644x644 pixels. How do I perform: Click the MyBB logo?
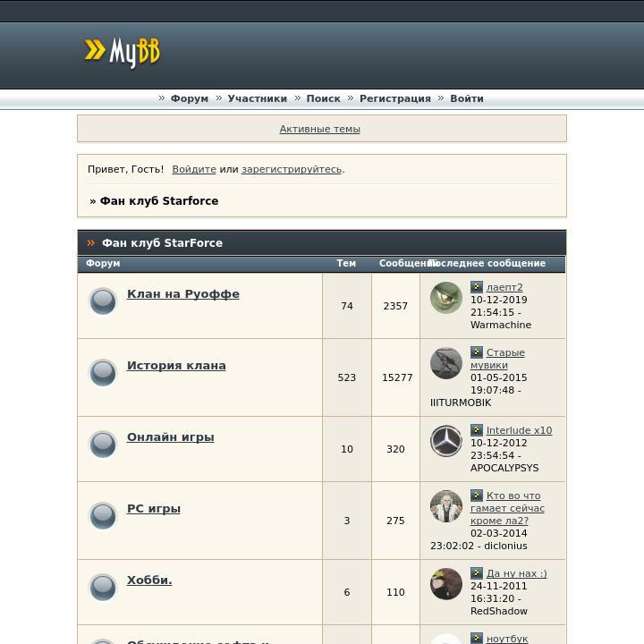pyautogui.click(x=122, y=52)
